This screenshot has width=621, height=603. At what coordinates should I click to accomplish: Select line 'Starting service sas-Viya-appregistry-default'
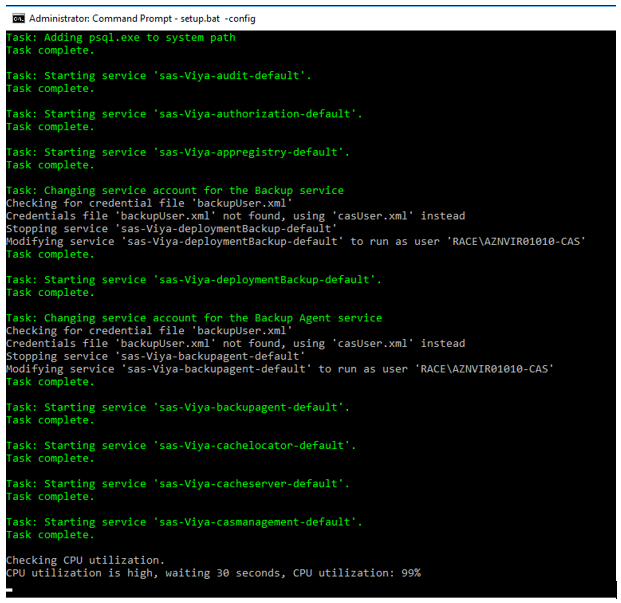[x=178, y=152]
